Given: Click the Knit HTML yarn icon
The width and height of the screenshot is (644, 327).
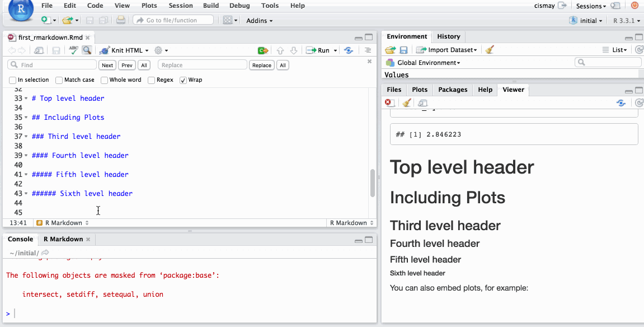Looking at the screenshot, I should [x=104, y=50].
